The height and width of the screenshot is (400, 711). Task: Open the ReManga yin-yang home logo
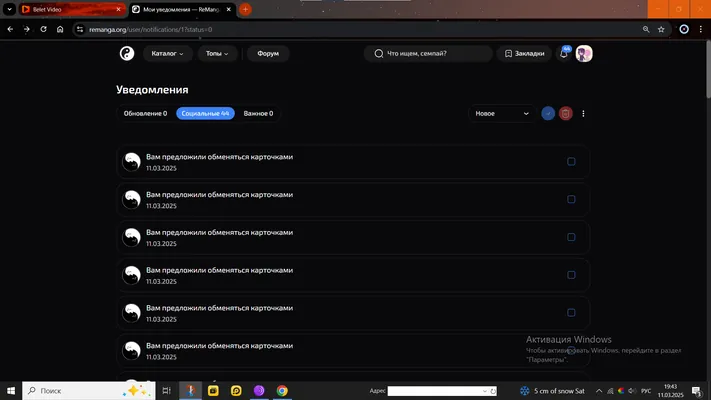(127, 54)
